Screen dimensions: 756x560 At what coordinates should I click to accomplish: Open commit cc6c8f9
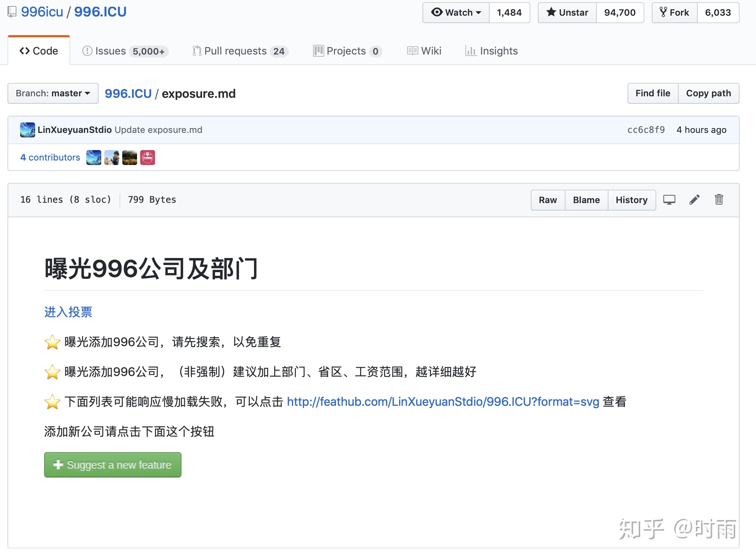point(646,130)
